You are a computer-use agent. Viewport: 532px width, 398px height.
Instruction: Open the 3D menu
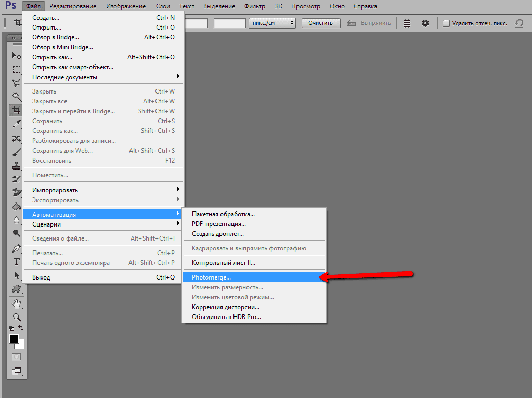tap(279, 6)
